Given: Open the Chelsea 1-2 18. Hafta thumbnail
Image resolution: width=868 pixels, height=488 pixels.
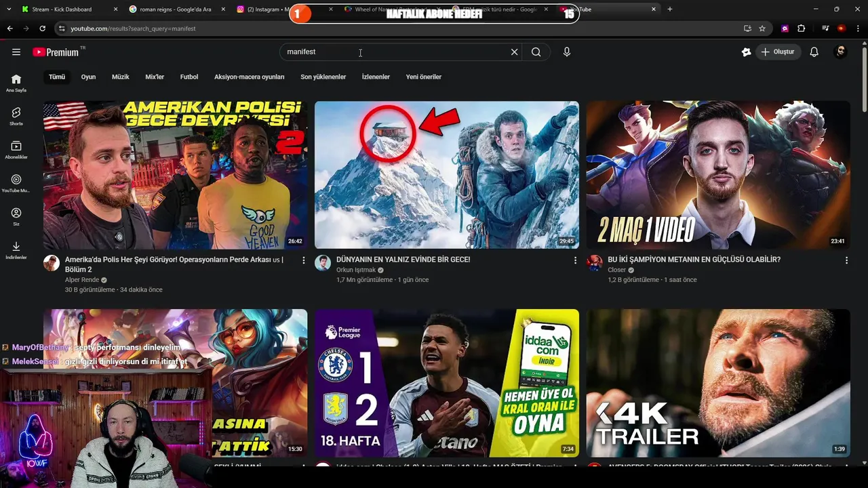Looking at the screenshot, I should pos(447,383).
